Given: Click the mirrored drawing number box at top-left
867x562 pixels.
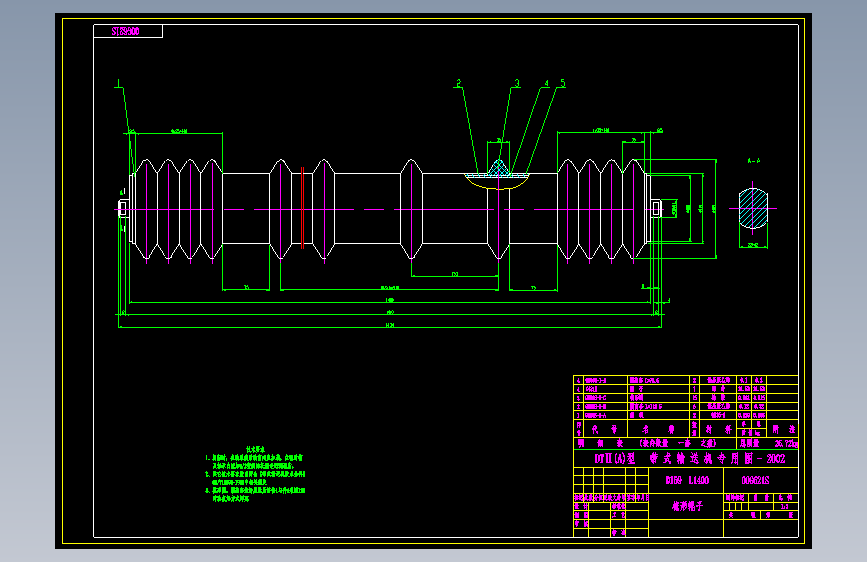Looking at the screenshot, I should pyautogui.click(x=128, y=32).
